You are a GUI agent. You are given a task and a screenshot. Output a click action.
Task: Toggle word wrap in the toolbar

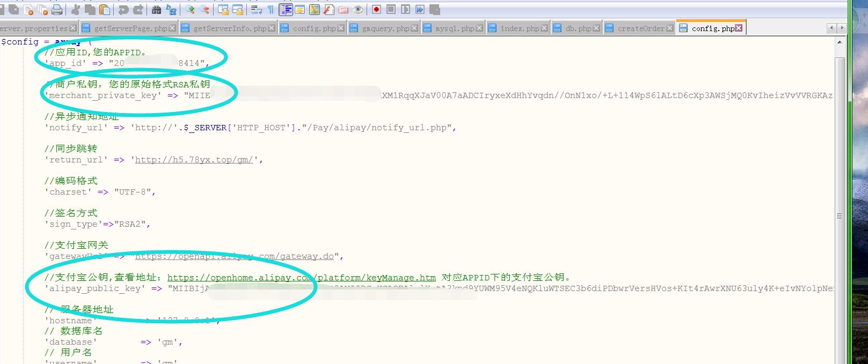tap(256, 10)
